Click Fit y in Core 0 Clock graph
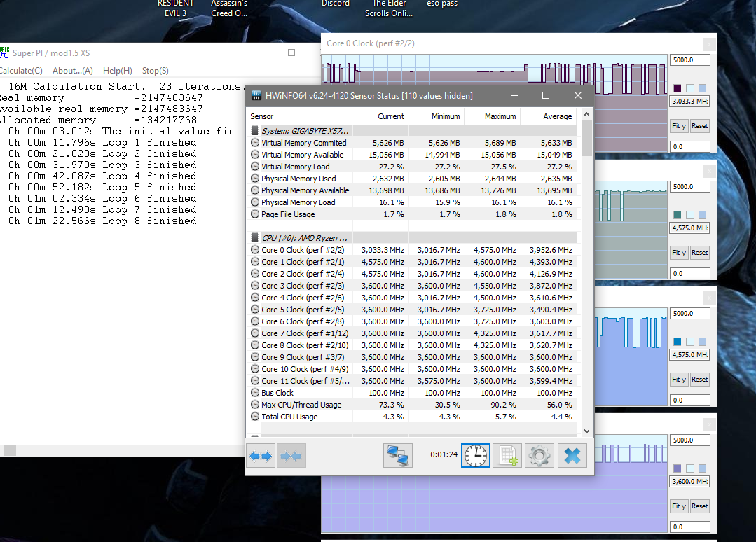 point(678,126)
